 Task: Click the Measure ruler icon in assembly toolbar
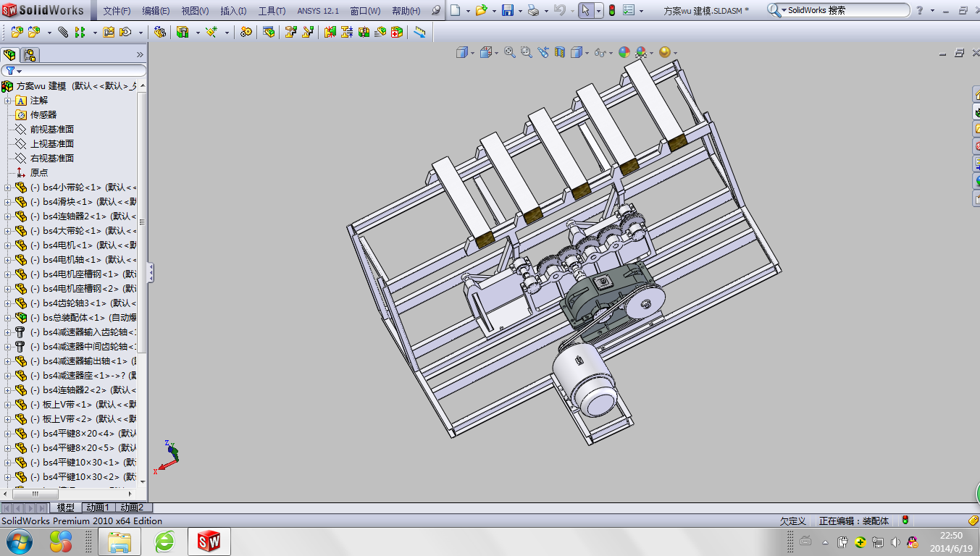pyautogui.click(x=419, y=33)
